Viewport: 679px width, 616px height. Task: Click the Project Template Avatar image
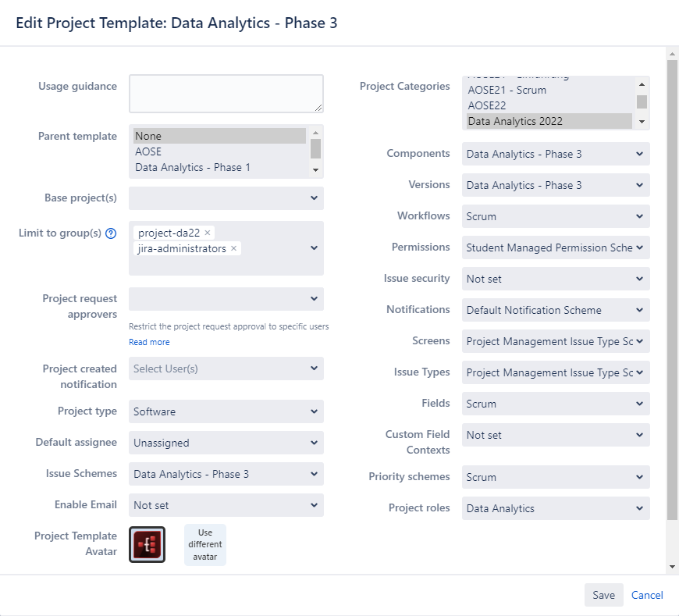tap(147, 544)
